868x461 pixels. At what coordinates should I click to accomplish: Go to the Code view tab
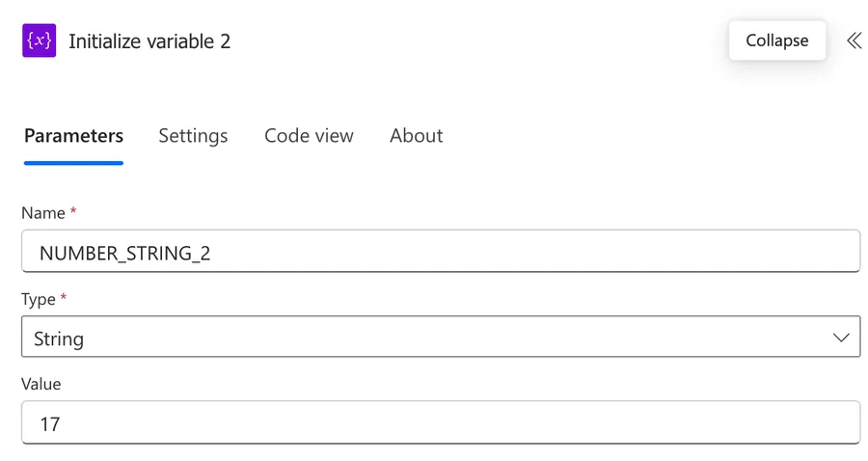pos(309,136)
